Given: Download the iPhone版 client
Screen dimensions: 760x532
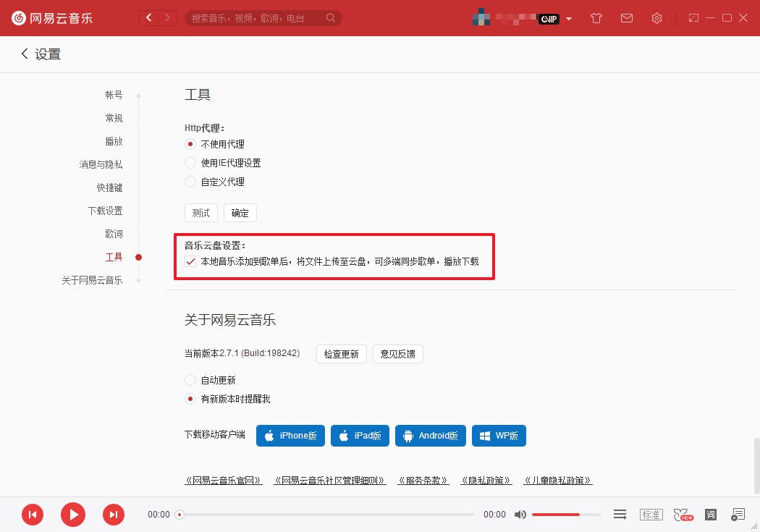Looking at the screenshot, I should pyautogui.click(x=290, y=436).
